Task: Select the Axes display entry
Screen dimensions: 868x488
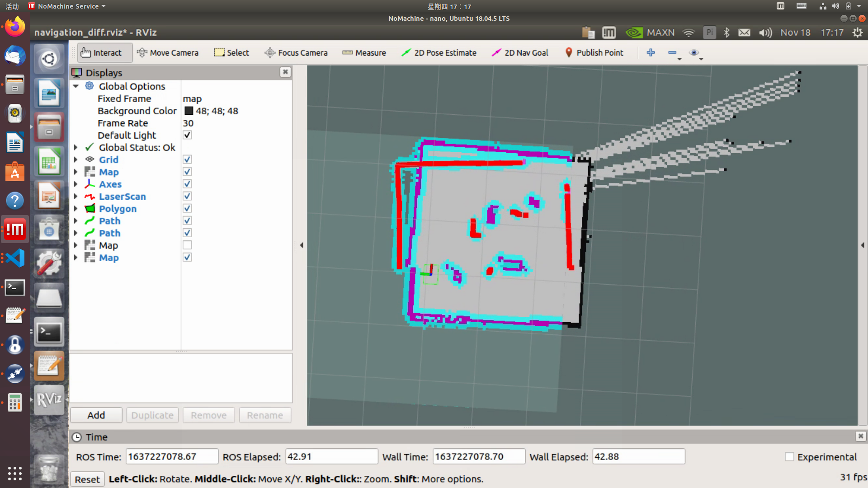Action: tap(110, 184)
